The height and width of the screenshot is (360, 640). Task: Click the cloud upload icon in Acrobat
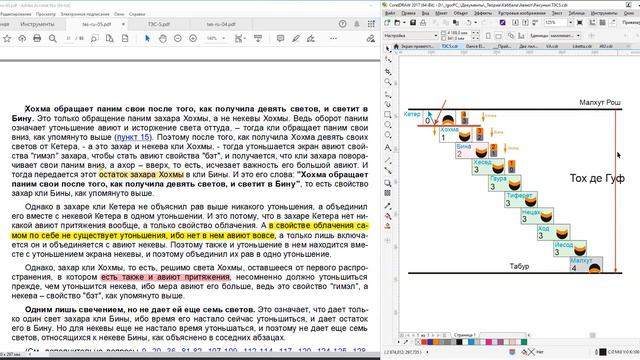tap(22, 38)
